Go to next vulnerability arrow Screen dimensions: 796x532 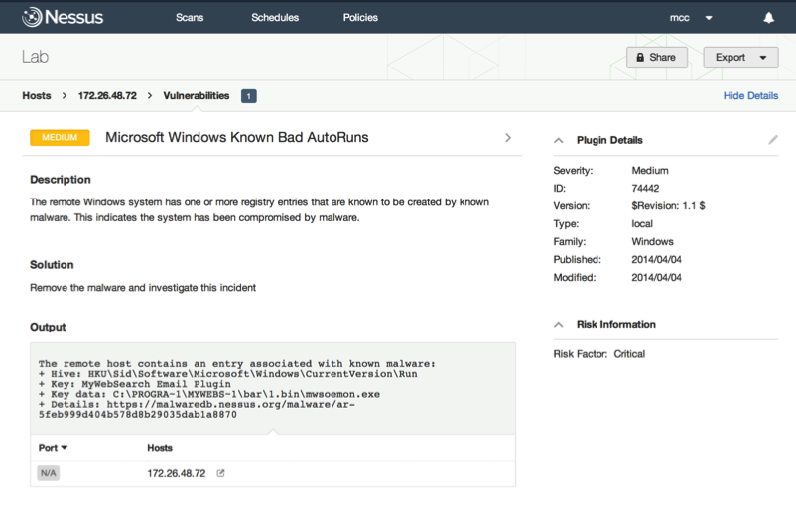[508, 138]
